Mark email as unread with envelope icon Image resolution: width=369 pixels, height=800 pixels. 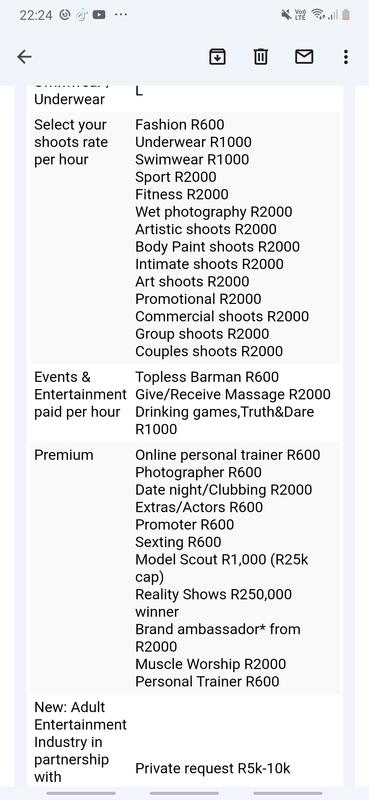pos(304,57)
